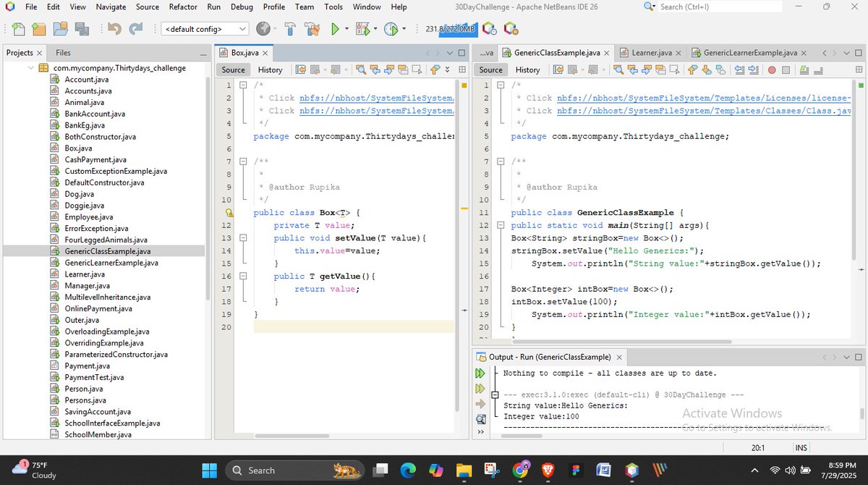The height and width of the screenshot is (485, 868).
Task: Click the Open Project toolbar icon
Action: coord(61,29)
